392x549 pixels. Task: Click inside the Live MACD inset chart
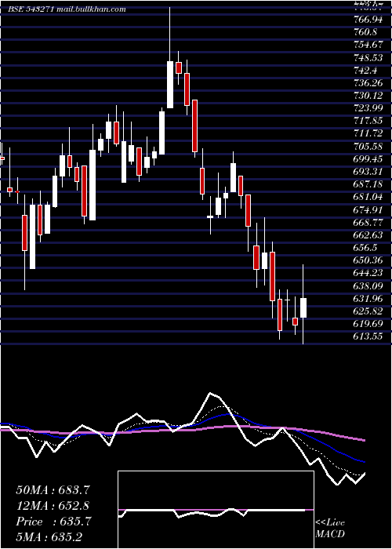point(216,510)
